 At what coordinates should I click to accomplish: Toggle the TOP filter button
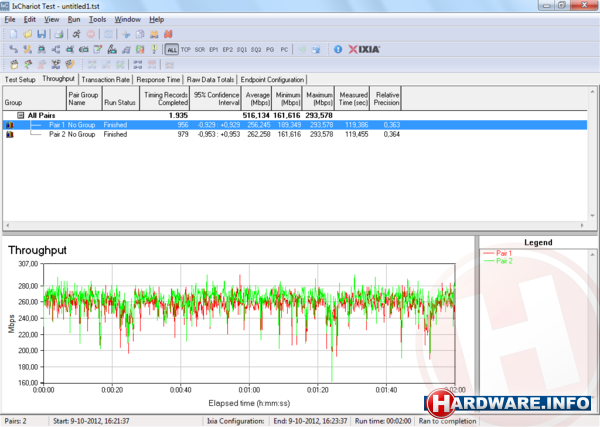tap(186, 49)
